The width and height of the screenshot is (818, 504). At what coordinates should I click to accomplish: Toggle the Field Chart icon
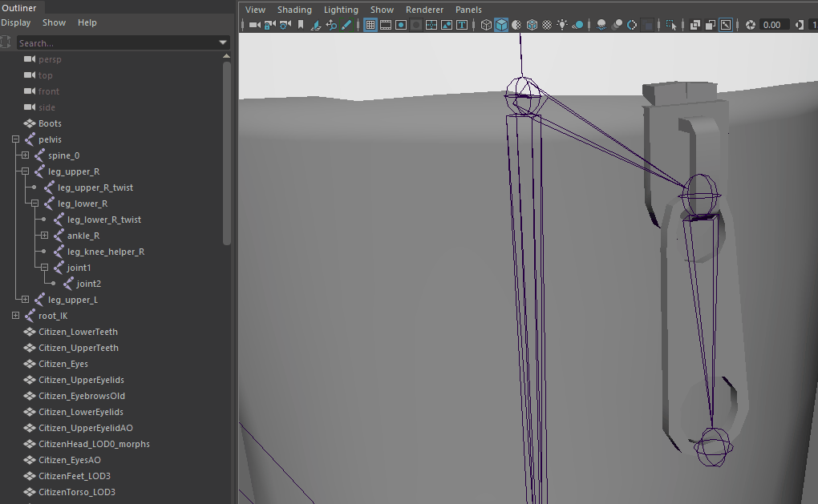point(431,25)
